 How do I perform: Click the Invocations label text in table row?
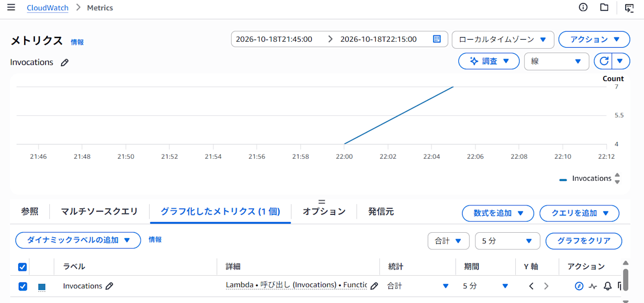point(83,286)
